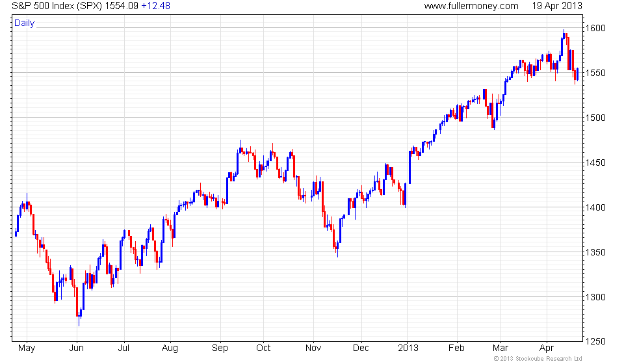Screen dimensions: 637x364
Task: Click the www.fullermoney.com link text
Action: pyautogui.click(x=471, y=6)
